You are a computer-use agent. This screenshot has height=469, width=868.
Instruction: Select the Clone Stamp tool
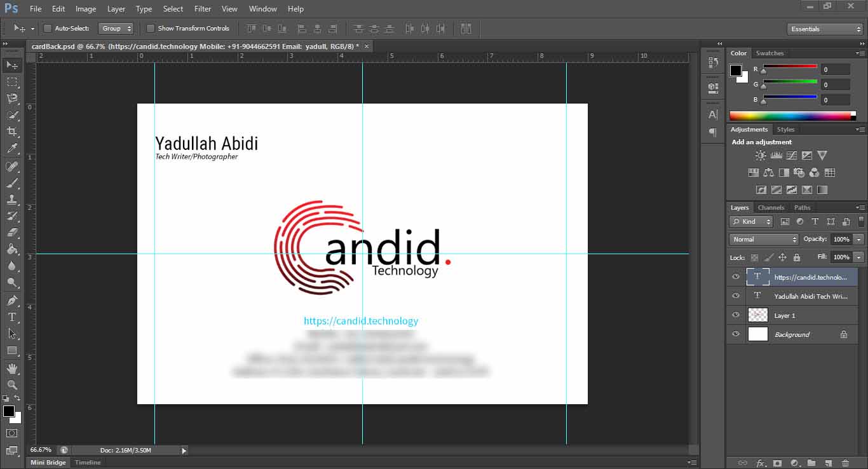click(12, 200)
